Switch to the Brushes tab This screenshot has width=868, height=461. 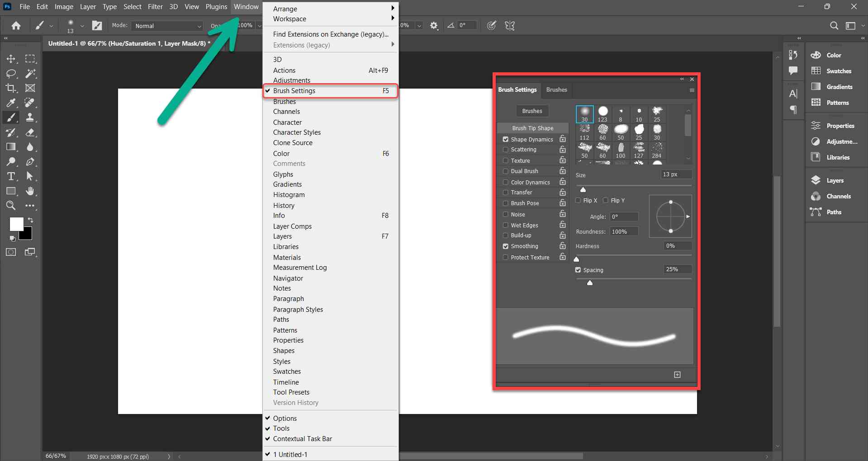coord(556,90)
